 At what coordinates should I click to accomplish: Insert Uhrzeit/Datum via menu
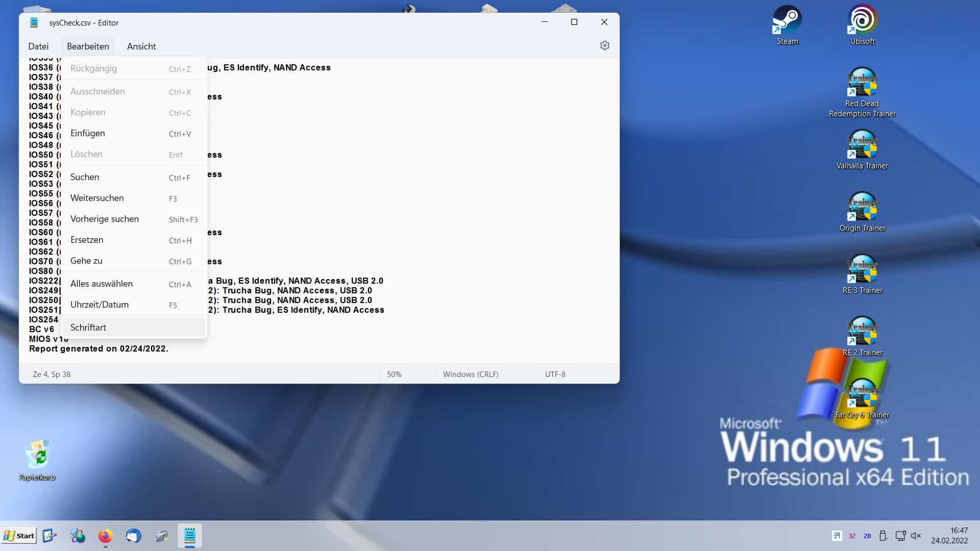[134, 305]
